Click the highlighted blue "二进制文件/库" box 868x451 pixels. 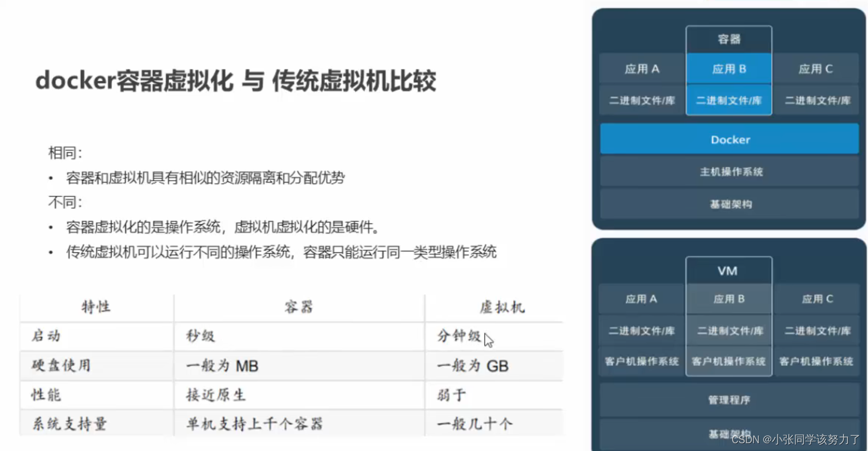(x=729, y=101)
